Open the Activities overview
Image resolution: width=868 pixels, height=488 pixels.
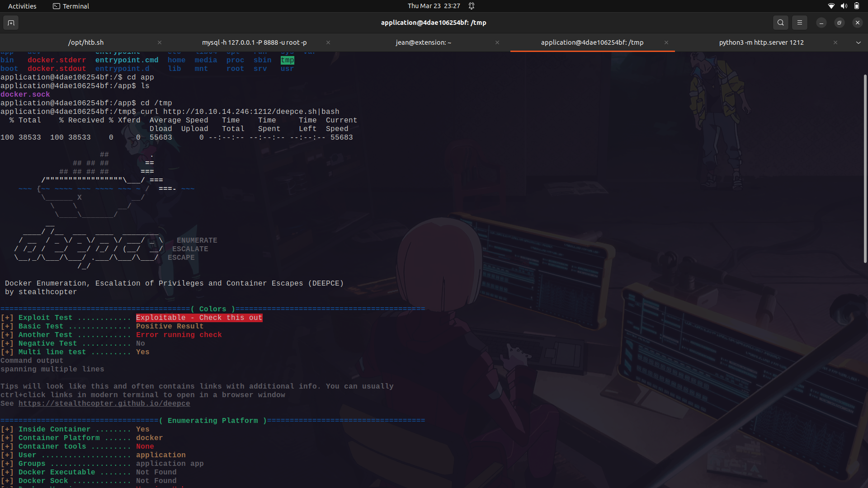[22, 6]
